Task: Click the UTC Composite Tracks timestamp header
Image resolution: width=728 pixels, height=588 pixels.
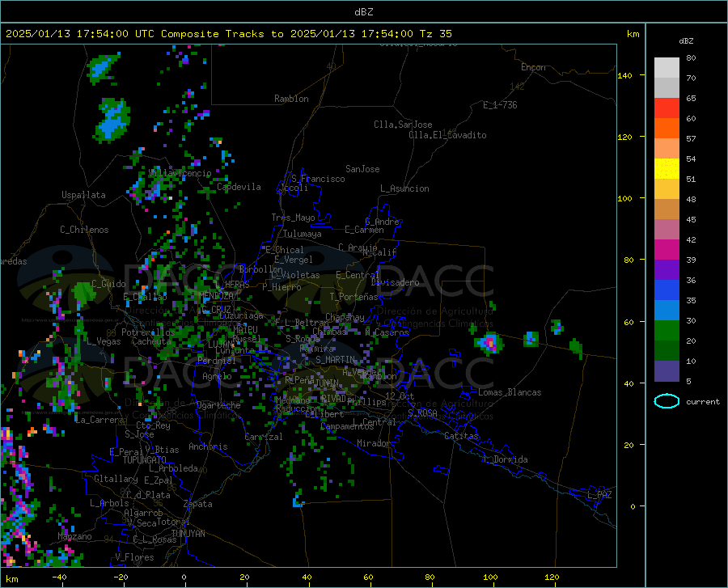Action: [228, 34]
